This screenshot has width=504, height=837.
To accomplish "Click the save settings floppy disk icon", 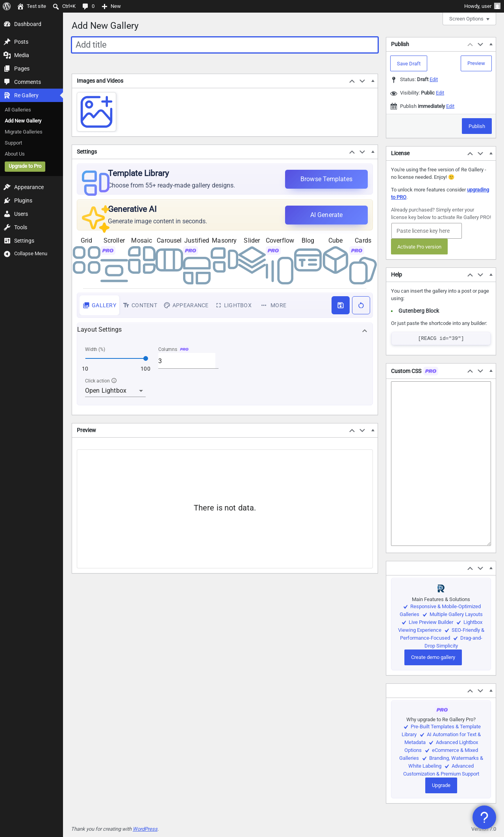I will (341, 305).
